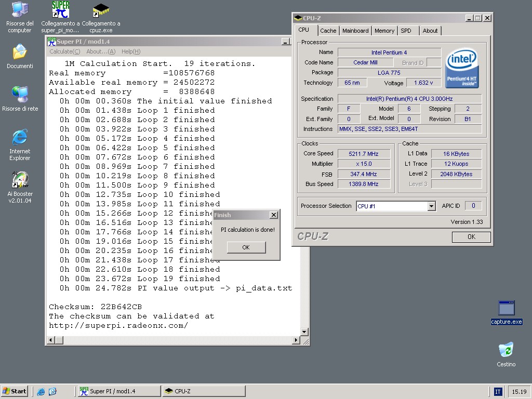This screenshot has height=399, width=532.
Task: Open the Start menu
Action: pyautogui.click(x=14, y=391)
